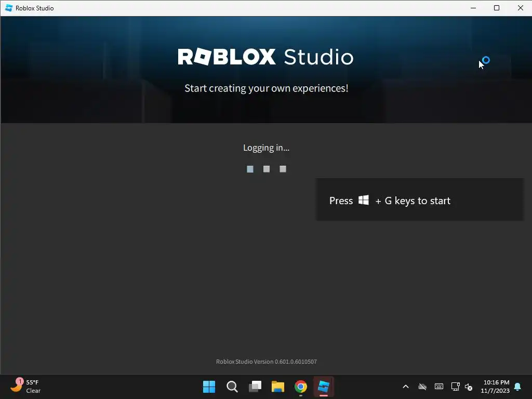Click the 'Logging in...' status text
The width and height of the screenshot is (532, 399).
point(267,148)
